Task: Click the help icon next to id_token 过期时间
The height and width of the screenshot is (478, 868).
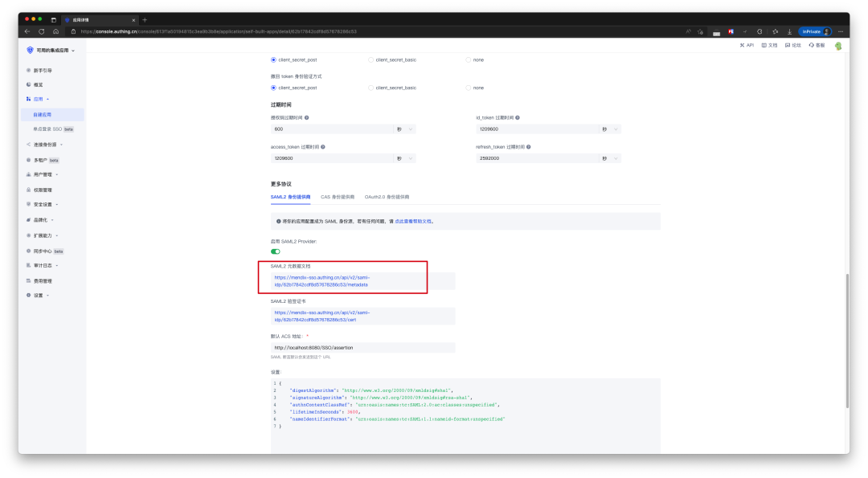Action: (x=518, y=118)
